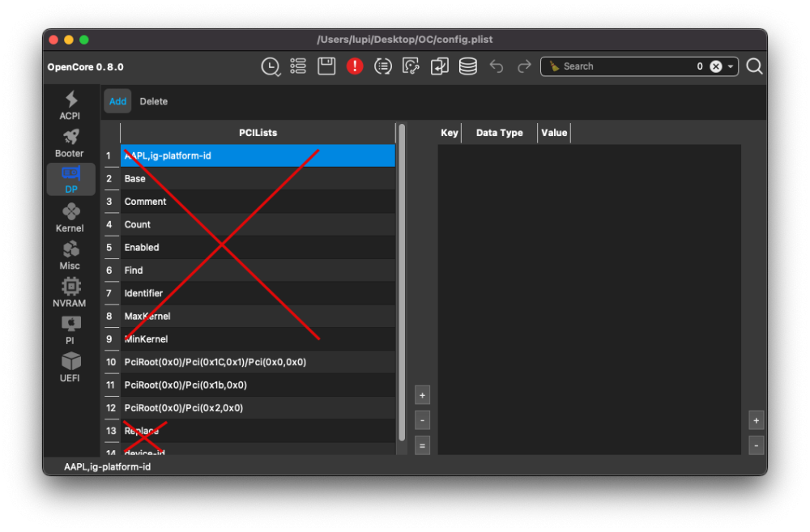Select PciRoot(0x0)/Pci(0x2,0x0) row
The image size is (810, 532).
(x=258, y=407)
